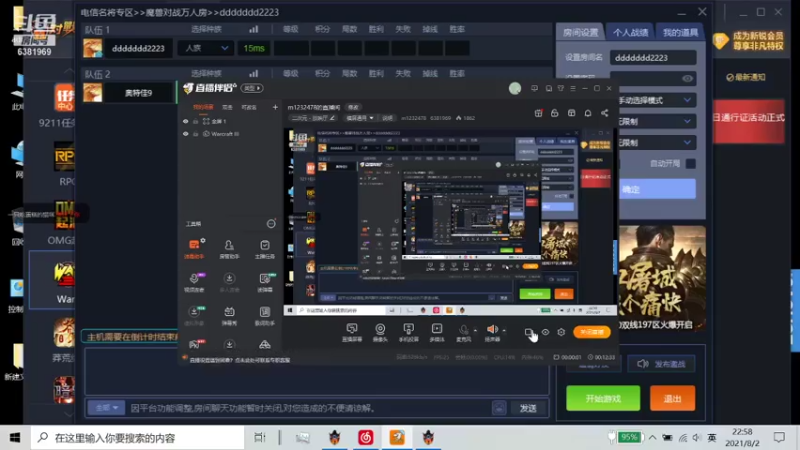Open NetEase Music on taskbar
The image size is (800, 450).
click(x=366, y=437)
